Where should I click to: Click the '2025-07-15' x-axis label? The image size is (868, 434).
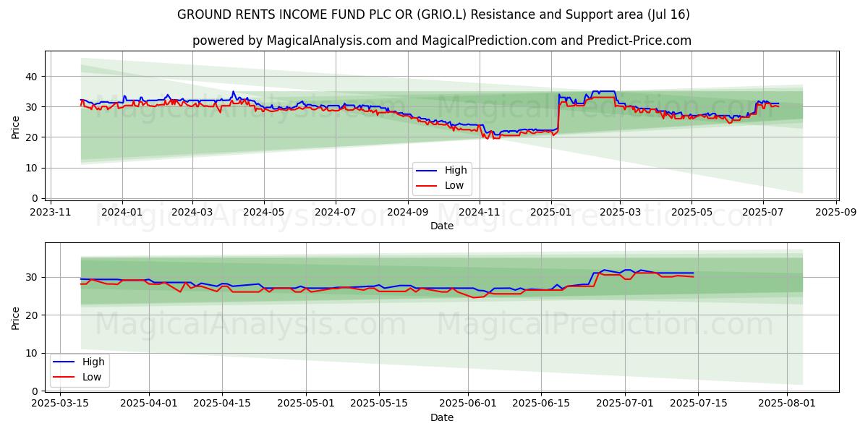pyautogui.click(x=698, y=404)
